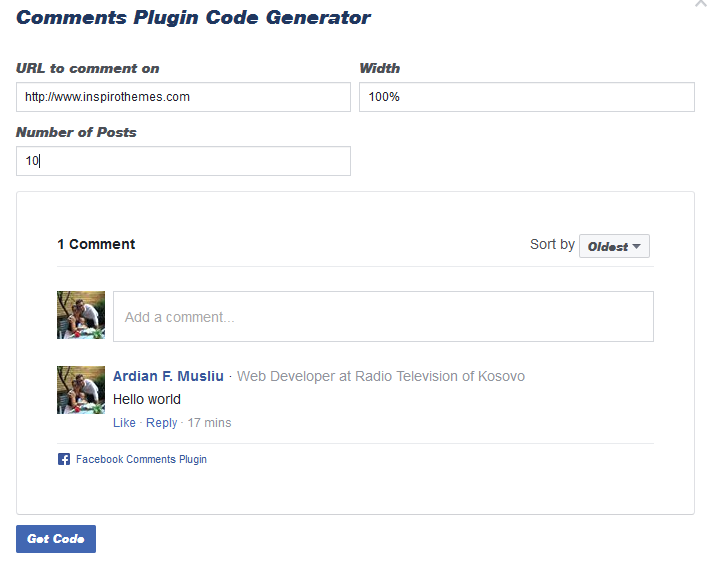The image size is (715, 572).
Task: Click the Sort by label text
Action: (552, 244)
